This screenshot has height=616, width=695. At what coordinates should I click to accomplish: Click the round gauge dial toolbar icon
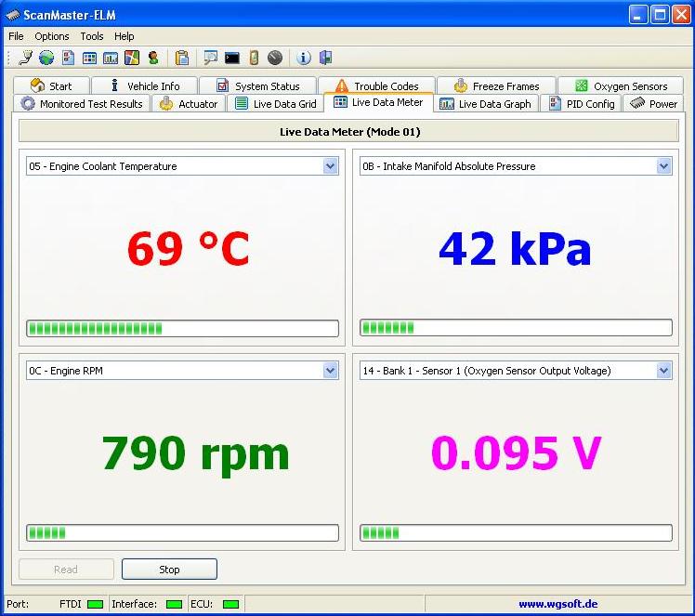[x=275, y=58]
